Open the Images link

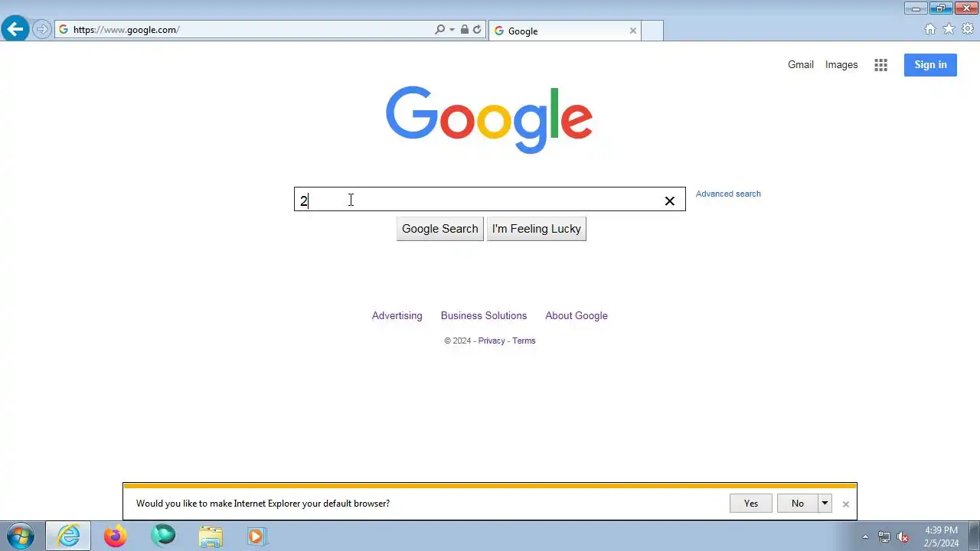(x=841, y=65)
